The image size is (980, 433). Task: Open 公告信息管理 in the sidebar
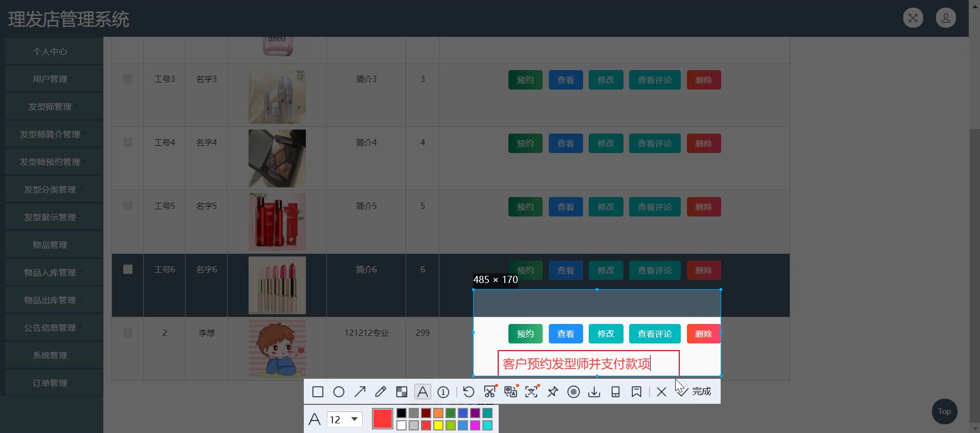tap(54, 328)
